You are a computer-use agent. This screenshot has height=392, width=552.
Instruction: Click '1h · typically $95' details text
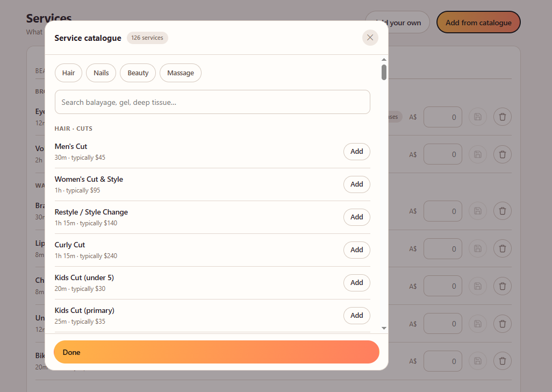[77, 190]
